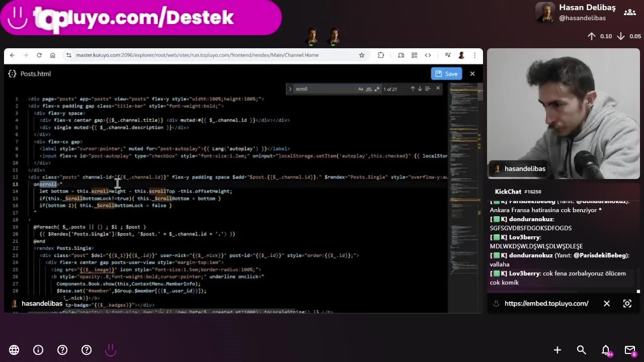The width and height of the screenshot is (644, 362).
Task: Click the hasandelibas webcam video
Action: (x=563, y=114)
